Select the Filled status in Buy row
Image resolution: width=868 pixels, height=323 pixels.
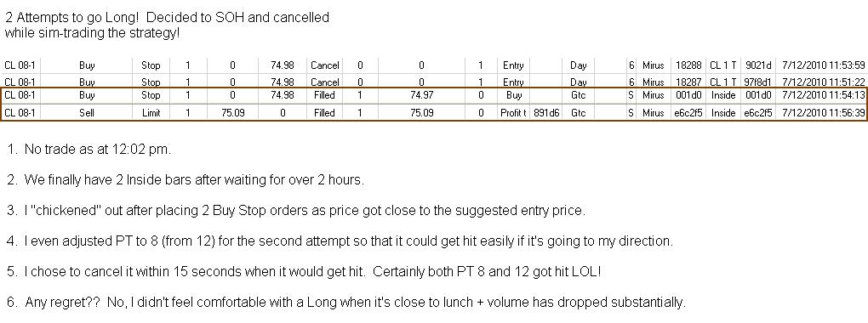point(324,95)
